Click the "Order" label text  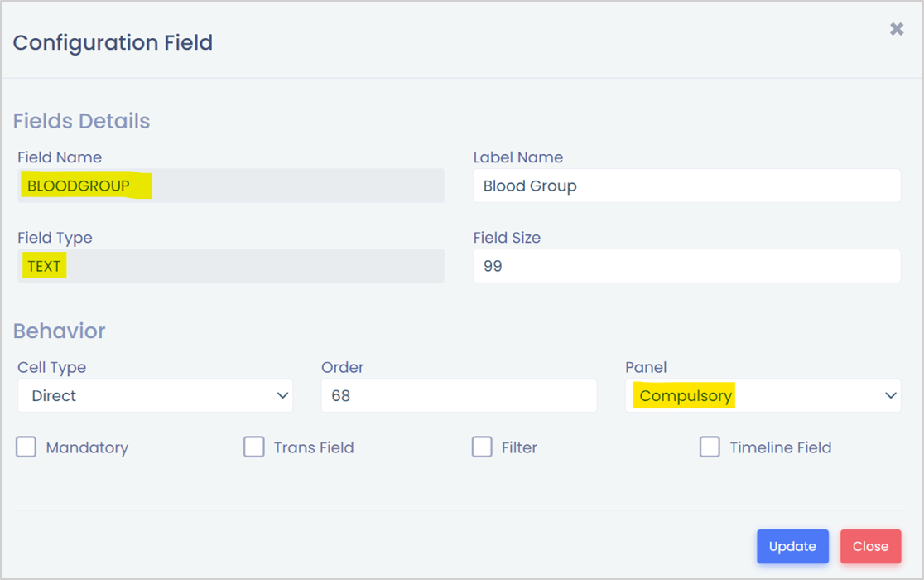[x=343, y=367]
